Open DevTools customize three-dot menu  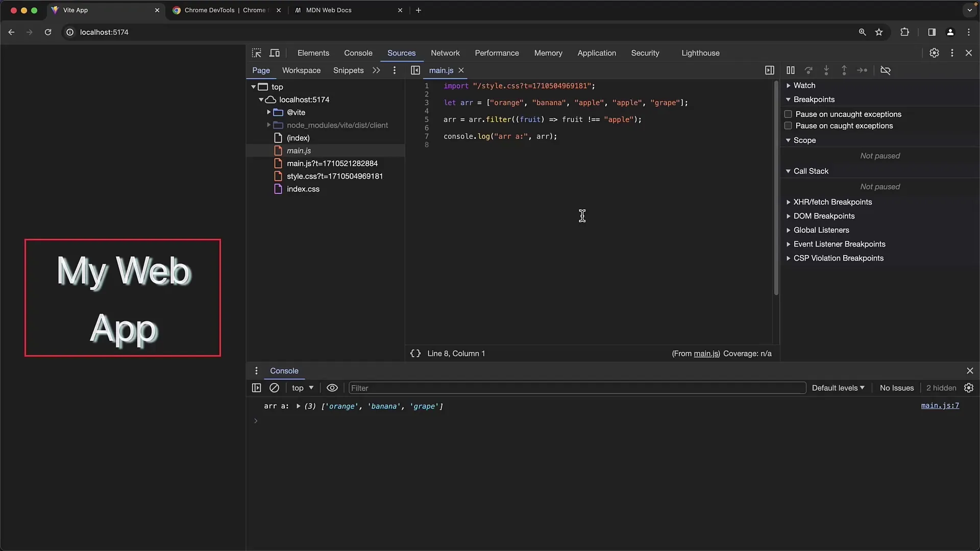tap(952, 53)
